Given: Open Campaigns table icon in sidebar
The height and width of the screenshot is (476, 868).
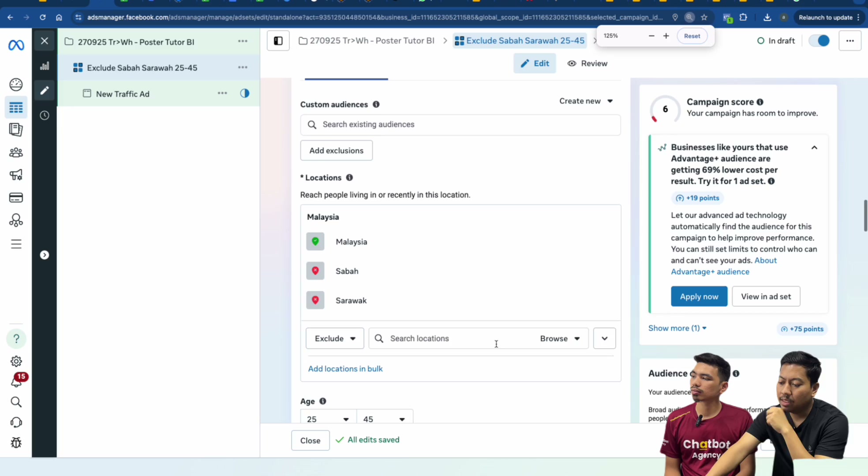Looking at the screenshot, I should tap(16, 108).
